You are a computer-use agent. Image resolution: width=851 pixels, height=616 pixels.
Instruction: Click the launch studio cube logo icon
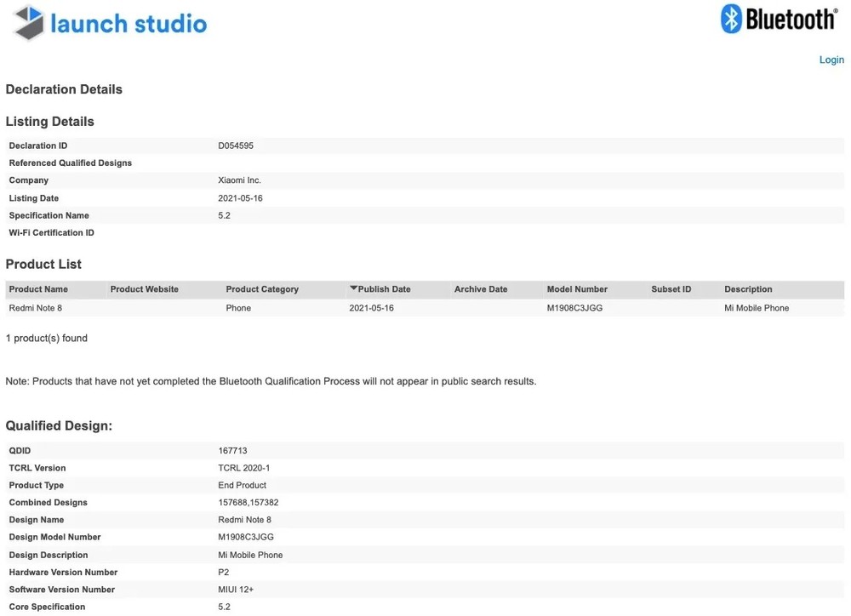click(28, 23)
